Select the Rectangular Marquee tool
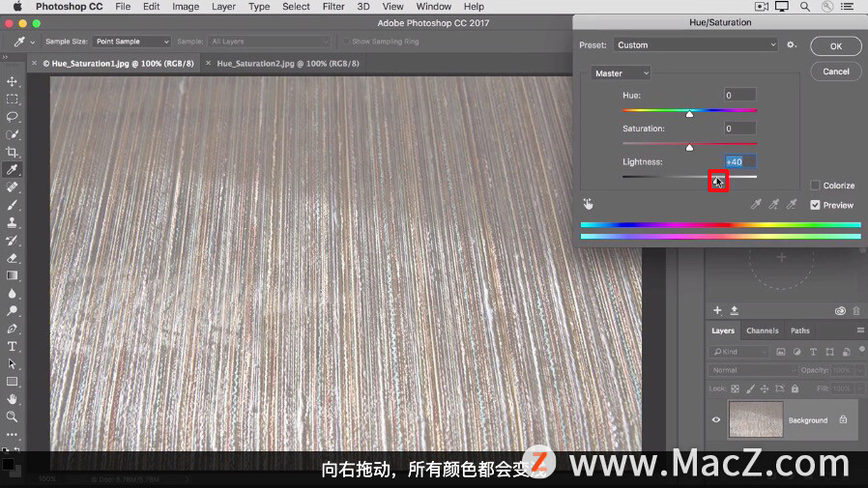This screenshot has width=868, height=488. [x=12, y=100]
